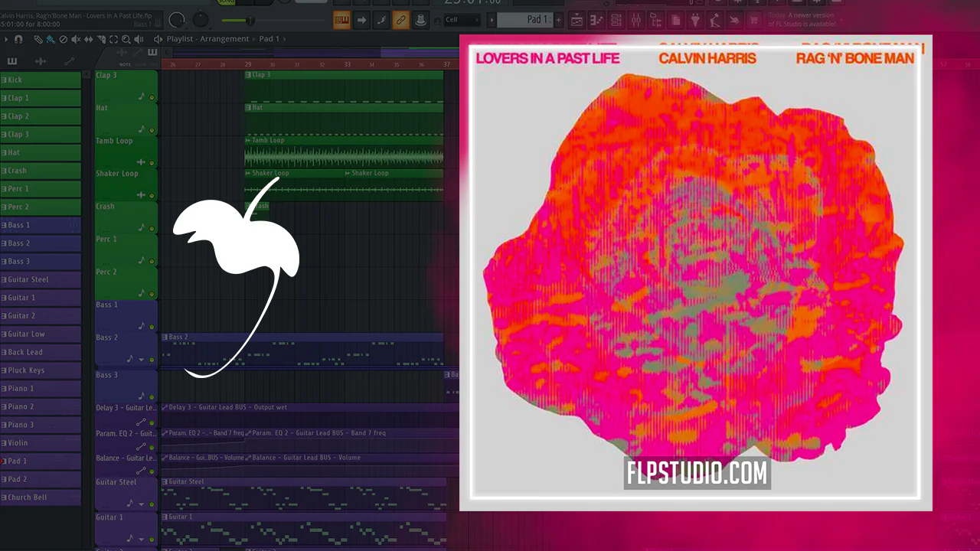Toggle the step editing note icon

pos(381,20)
